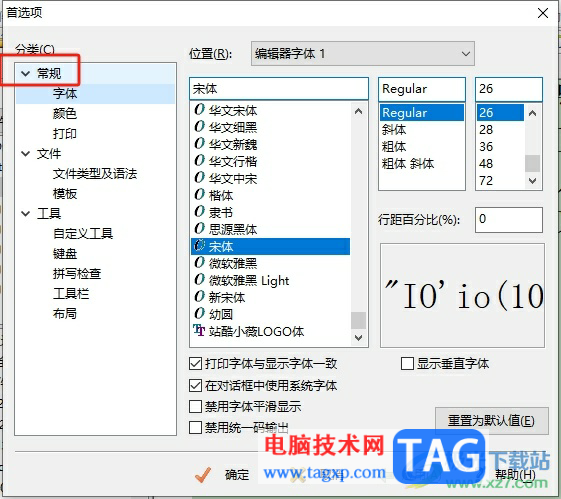Select 字体 in the category tree
The image size is (561, 499).
(65, 94)
